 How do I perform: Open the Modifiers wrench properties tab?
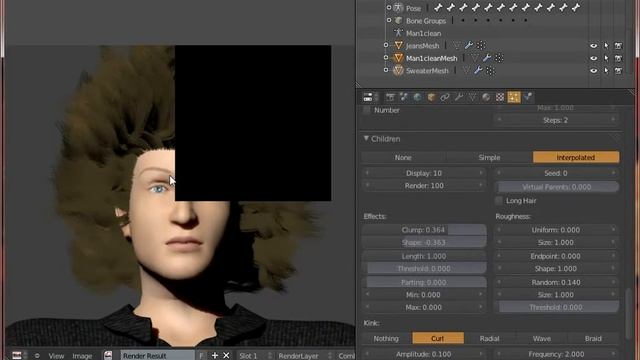coord(459,97)
